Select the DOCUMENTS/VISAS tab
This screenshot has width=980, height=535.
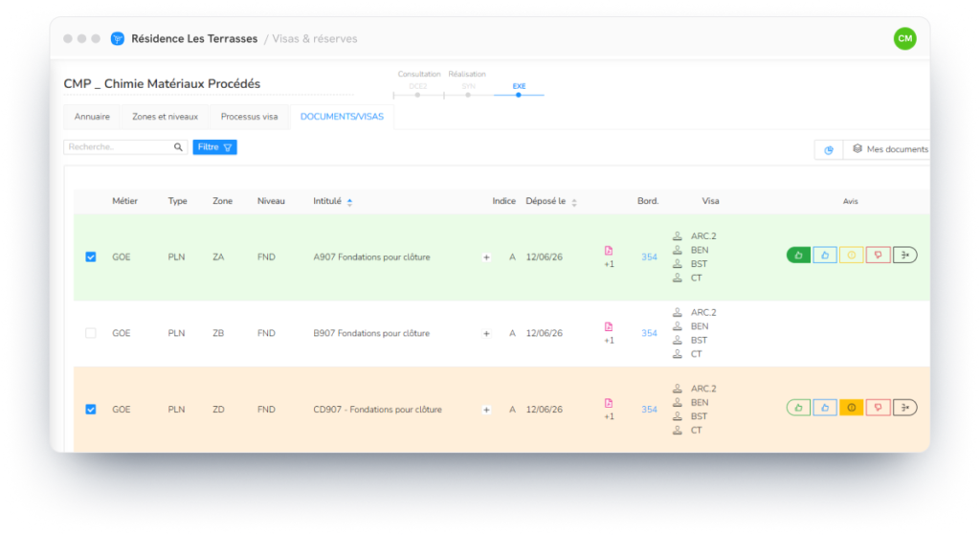point(342,117)
